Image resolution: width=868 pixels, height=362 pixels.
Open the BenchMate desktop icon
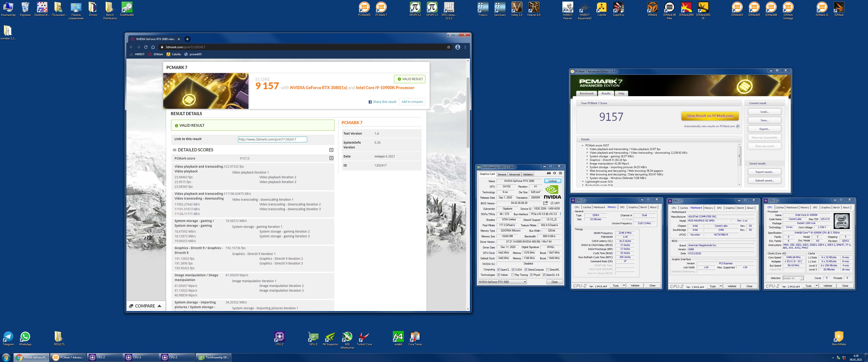coord(839,339)
